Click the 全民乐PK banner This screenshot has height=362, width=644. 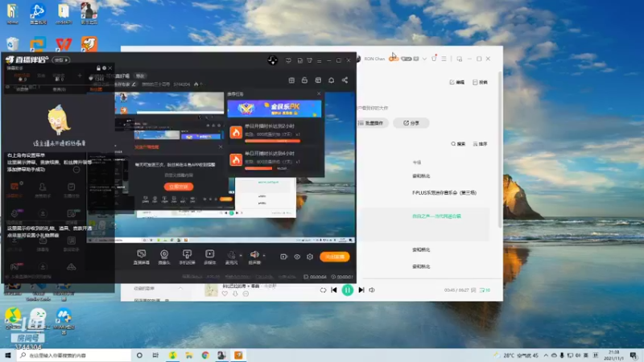(x=275, y=109)
